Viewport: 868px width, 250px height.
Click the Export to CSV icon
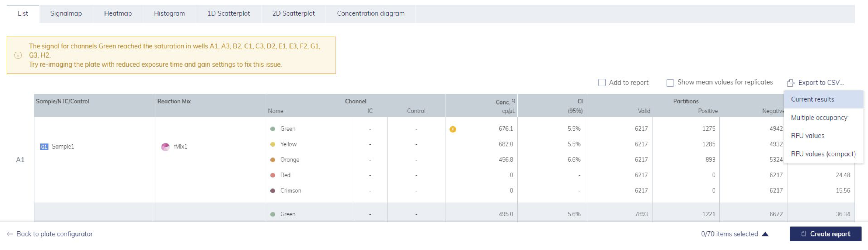(x=791, y=83)
